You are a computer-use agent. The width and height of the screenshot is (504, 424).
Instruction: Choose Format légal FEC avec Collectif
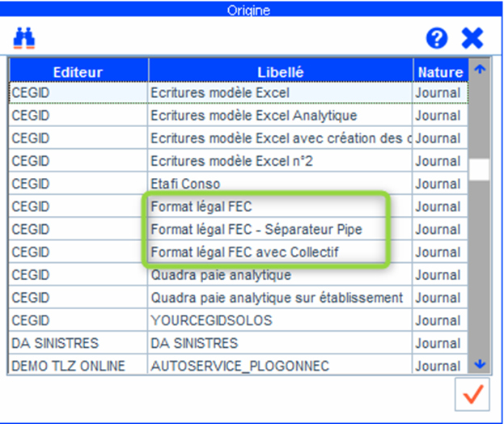pos(244,252)
